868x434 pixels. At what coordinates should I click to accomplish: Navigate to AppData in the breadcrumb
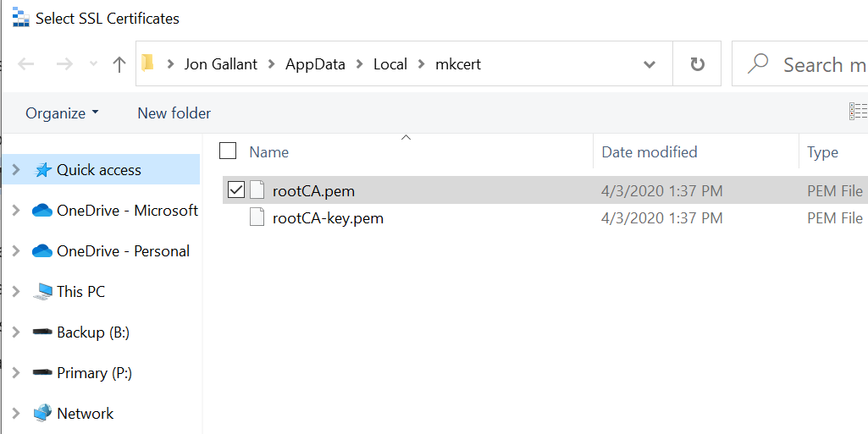(315, 64)
